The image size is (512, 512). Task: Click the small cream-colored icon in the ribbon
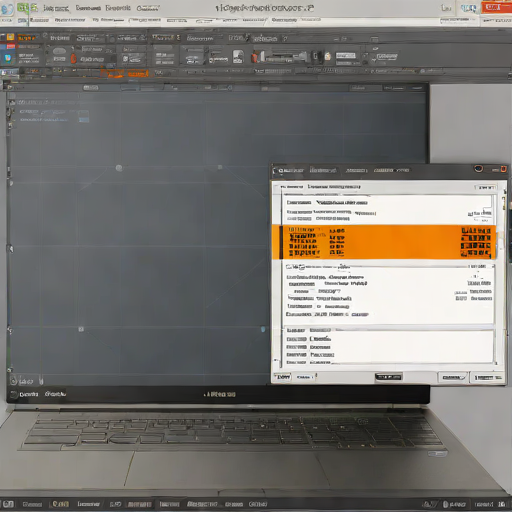pyautogui.click(x=328, y=56)
